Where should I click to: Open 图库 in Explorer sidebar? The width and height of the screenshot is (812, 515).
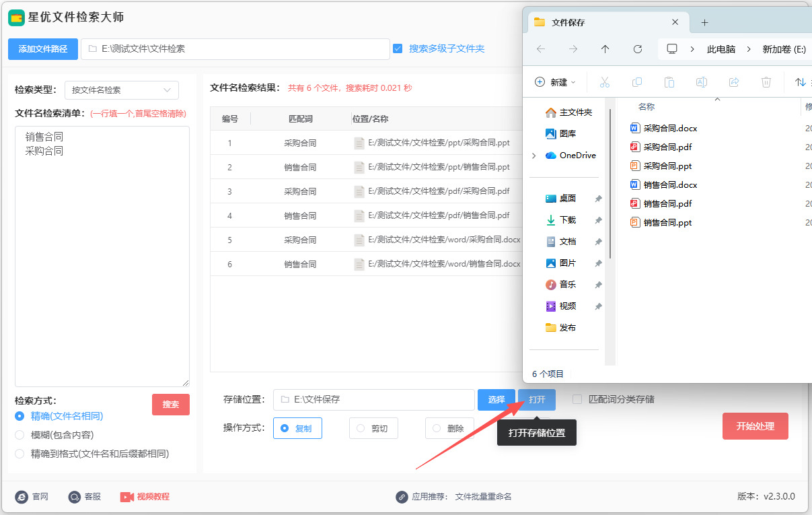point(561,134)
